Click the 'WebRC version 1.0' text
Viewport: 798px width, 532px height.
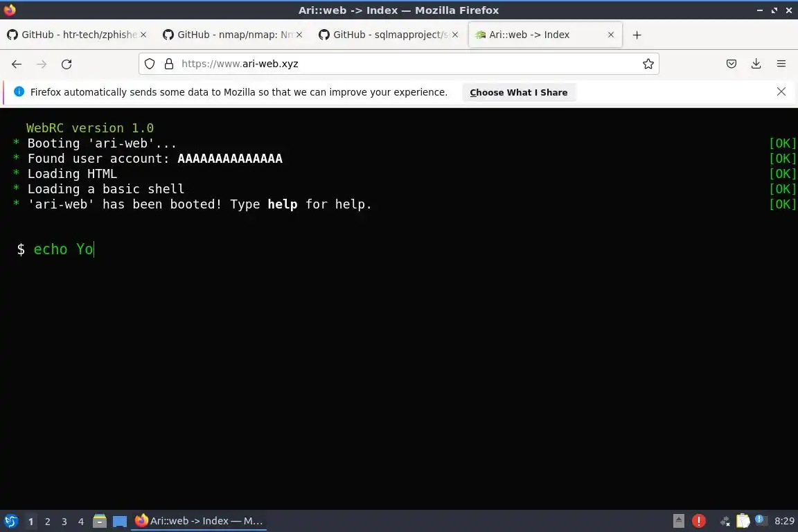click(x=90, y=127)
